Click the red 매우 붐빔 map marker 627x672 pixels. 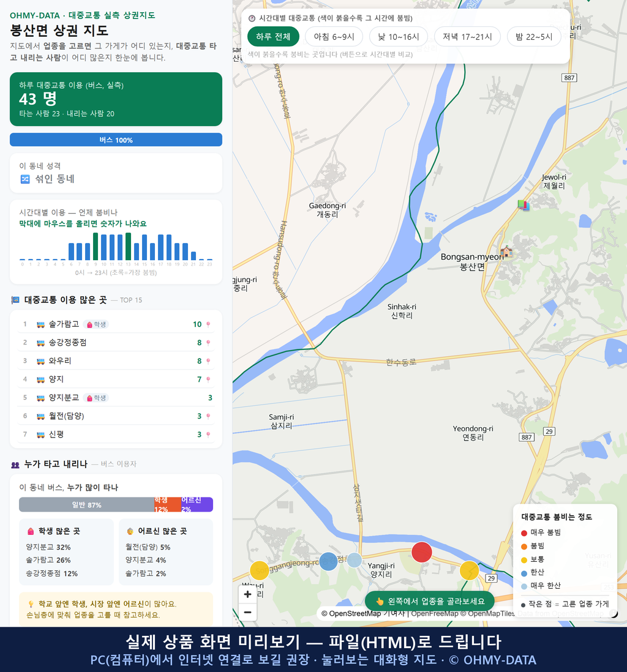(422, 552)
